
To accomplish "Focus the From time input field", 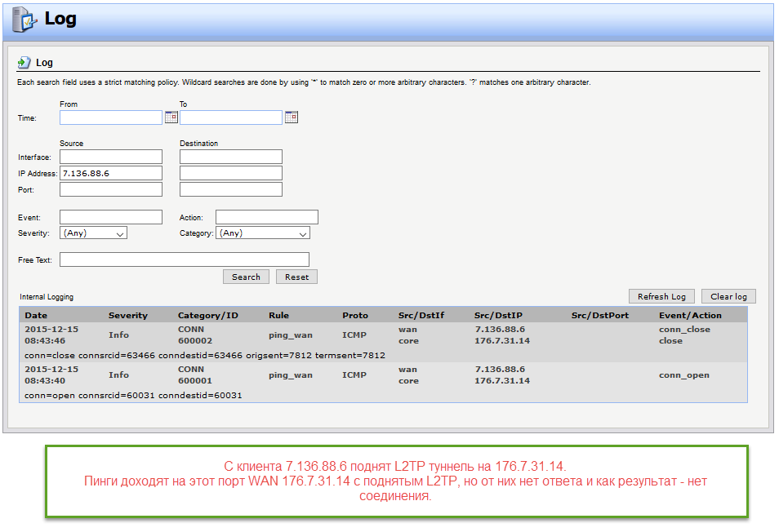I will [111, 117].
